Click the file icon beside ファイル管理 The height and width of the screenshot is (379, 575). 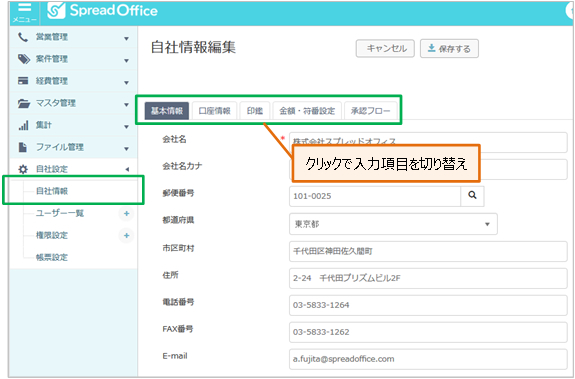(x=23, y=147)
